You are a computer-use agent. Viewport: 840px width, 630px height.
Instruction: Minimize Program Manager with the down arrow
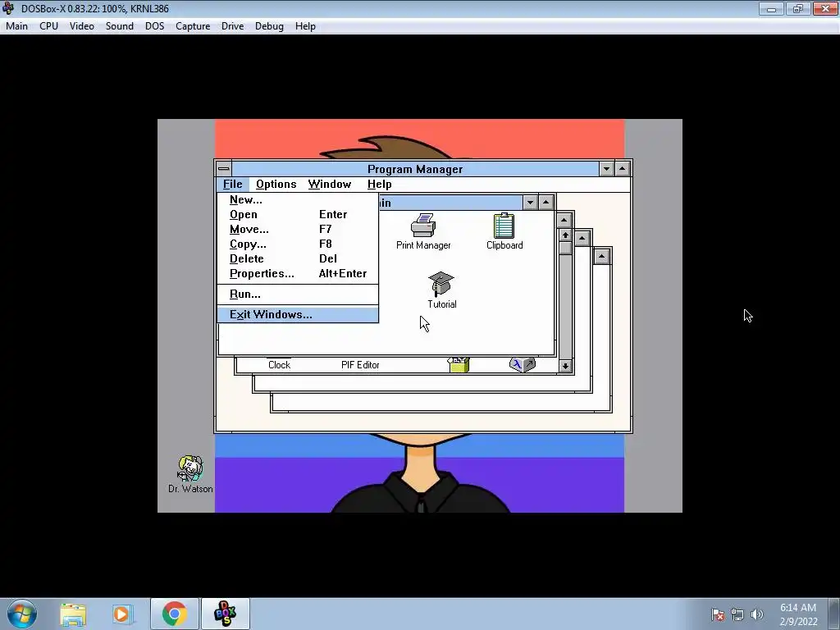(606, 169)
